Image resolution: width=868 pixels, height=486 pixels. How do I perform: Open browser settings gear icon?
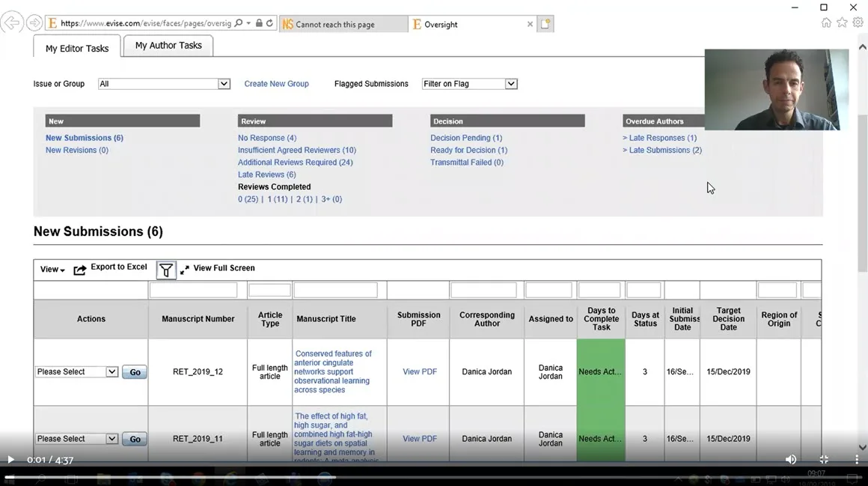point(858,22)
